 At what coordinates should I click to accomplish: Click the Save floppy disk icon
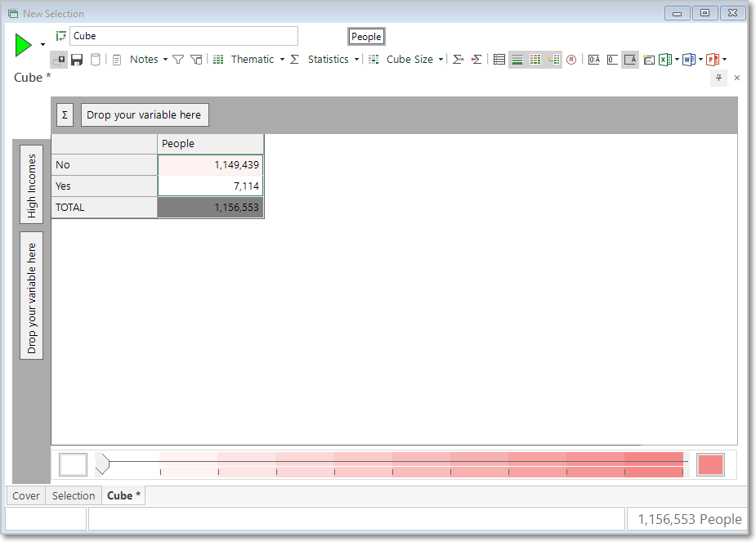pyautogui.click(x=77, y=60)
